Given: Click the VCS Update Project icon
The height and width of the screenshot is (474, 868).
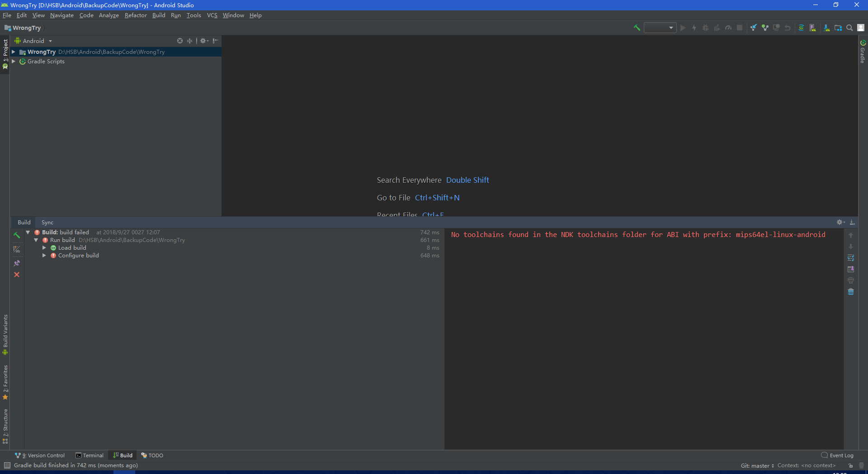Looking at the screenshot, I should click(x=754, y=28).
